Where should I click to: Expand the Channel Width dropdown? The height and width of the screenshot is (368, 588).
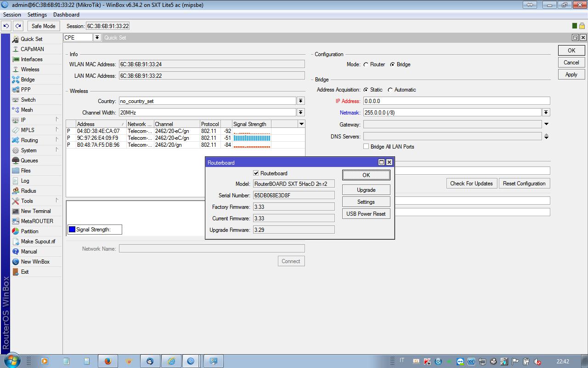[300, 113]
